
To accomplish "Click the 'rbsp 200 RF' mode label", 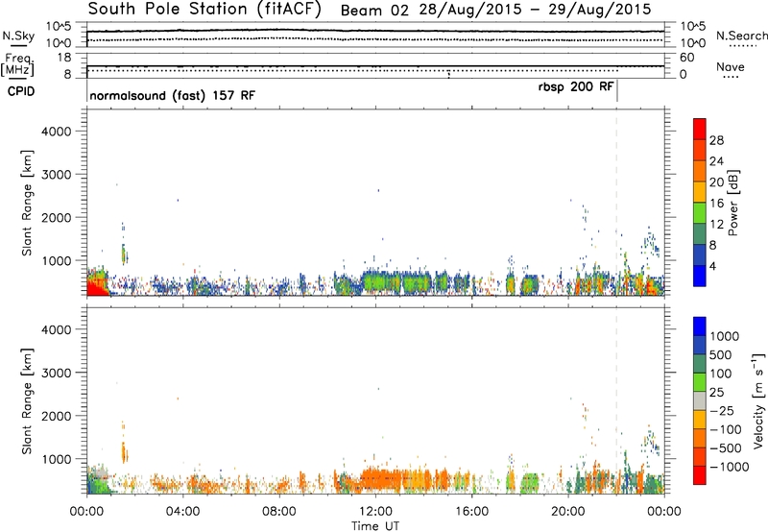I will tap(575, 87).
